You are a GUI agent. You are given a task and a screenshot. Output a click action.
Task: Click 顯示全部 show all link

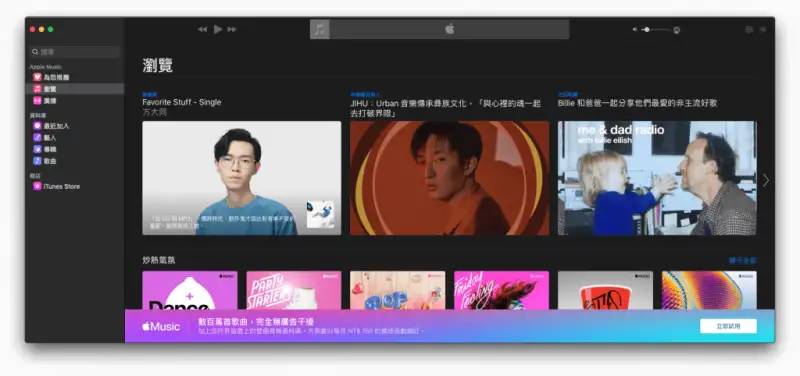pos(742,261)
